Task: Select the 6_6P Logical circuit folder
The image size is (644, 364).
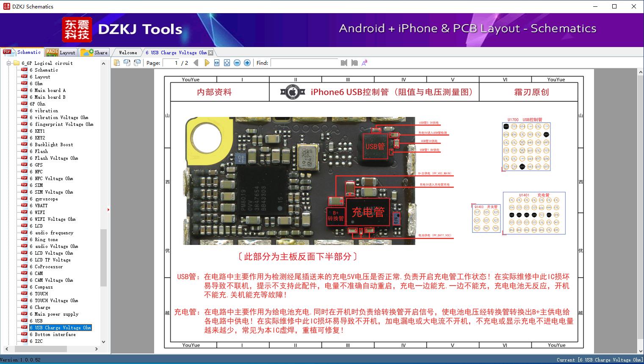Action: (x=47, y=63)
